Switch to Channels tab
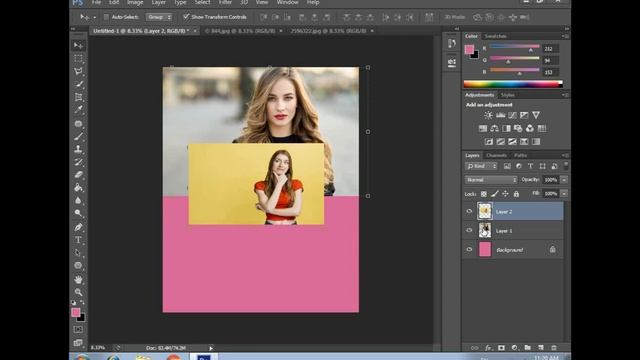The image size is (640, 360). (x=496, y=156)
